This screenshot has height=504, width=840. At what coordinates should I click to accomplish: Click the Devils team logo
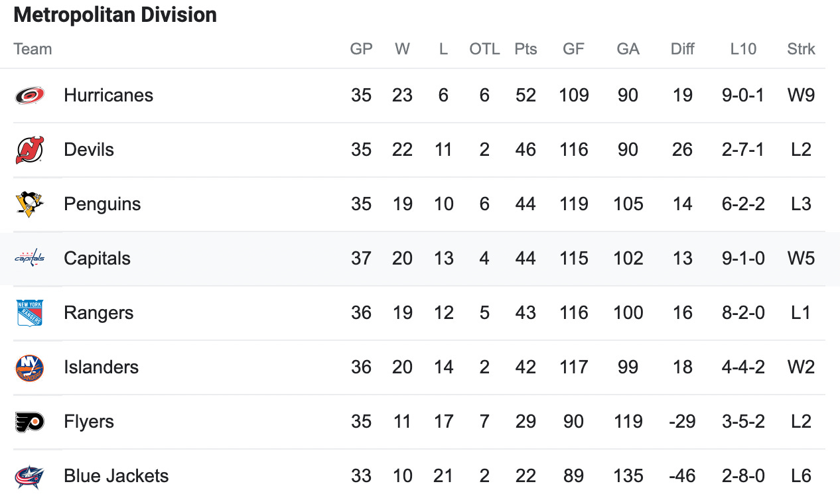coord(30,150)
